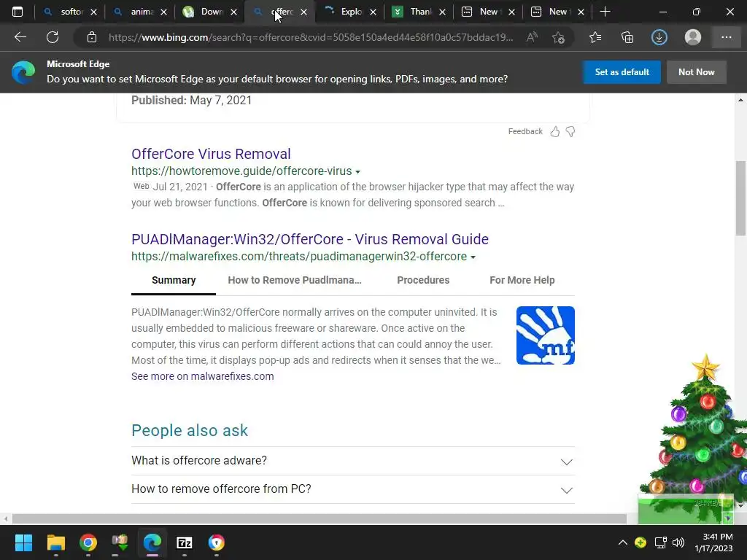Open the tab actions menu icon
Viewport: 747px width, 560px height.
pyautogui.click(x=18, y=12)
